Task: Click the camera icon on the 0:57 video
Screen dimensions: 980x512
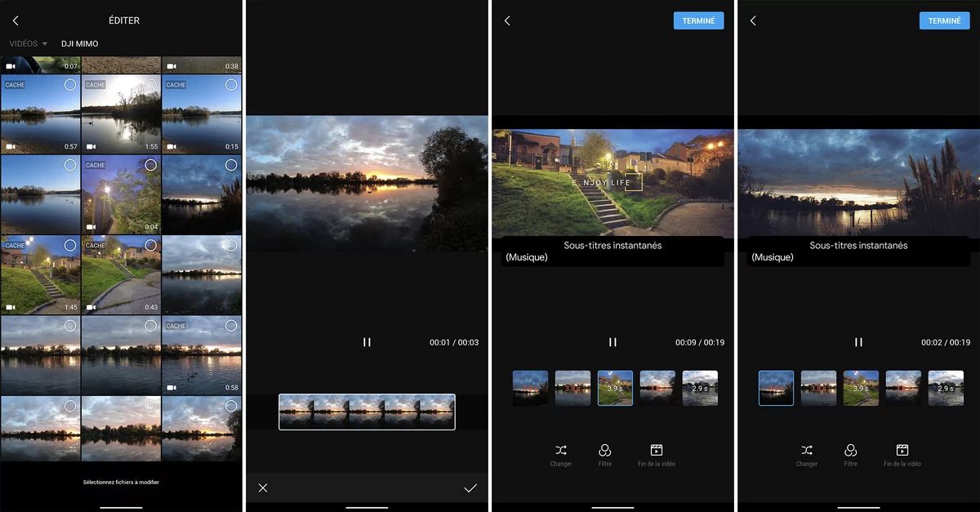Action: (11, 147)
